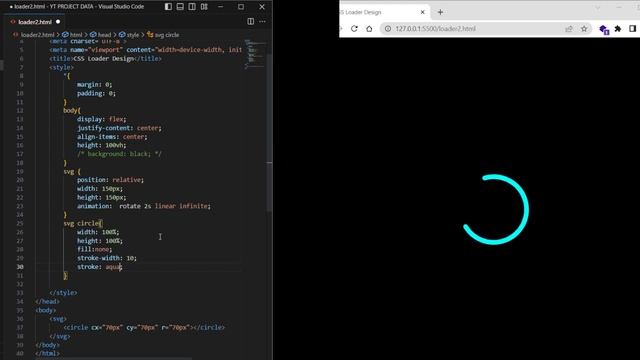Reload the page in the browser
640x360 pixels.
pos(354,29)
